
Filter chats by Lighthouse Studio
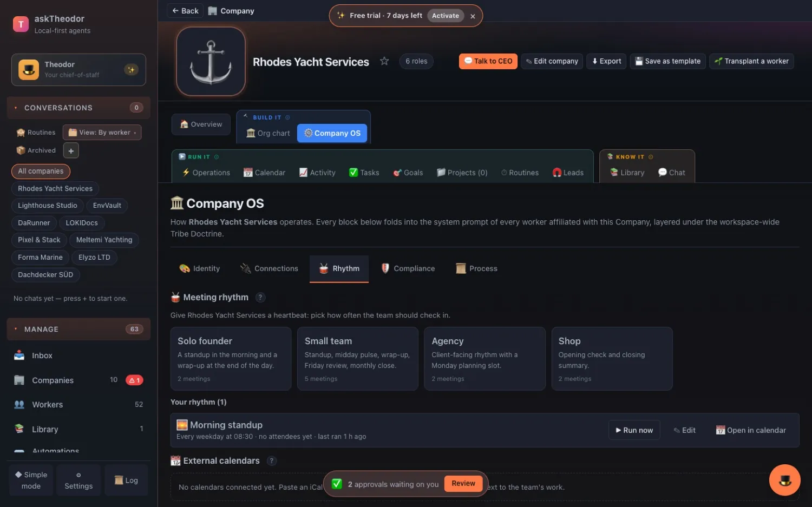(48, 206)
